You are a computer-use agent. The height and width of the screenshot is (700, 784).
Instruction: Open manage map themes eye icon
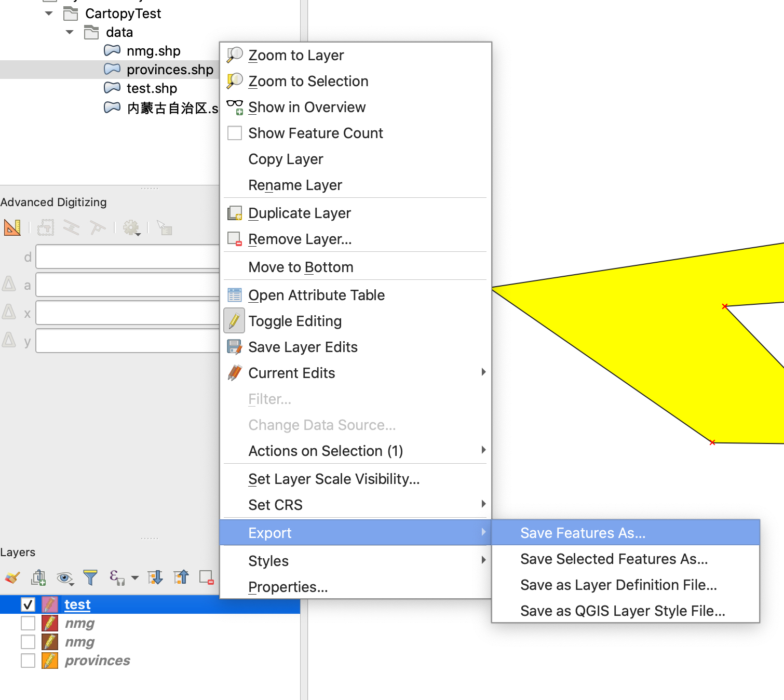pos(65,577)
